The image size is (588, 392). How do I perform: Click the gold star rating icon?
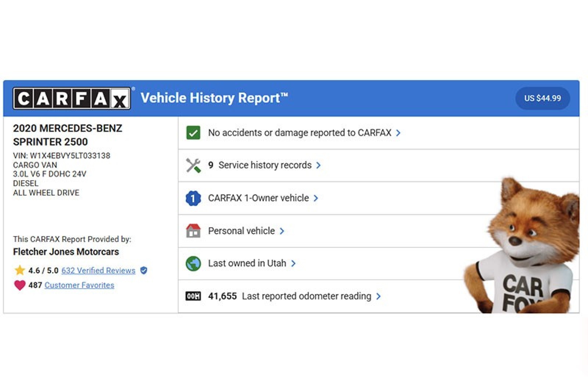(19, 270)
